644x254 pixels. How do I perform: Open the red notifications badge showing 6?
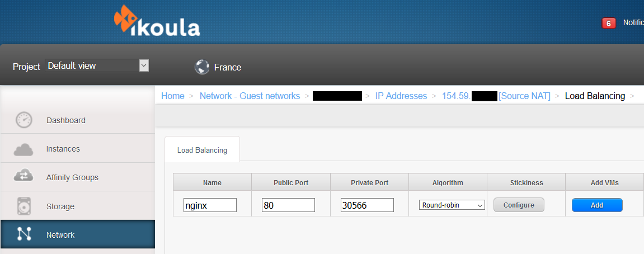point(608,23)
